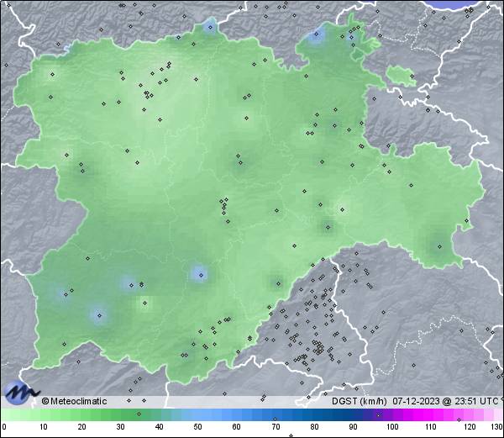Click the 60 value on the scale
The width and height of the screenshot is (504, 438).
click(x=237, y=427)
